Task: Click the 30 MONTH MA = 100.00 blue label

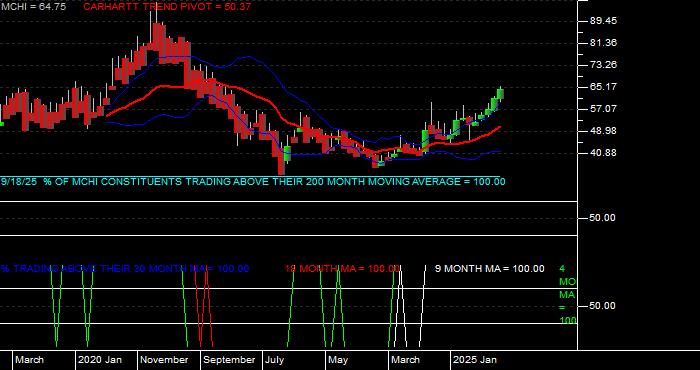Action: tap(125, 269)
